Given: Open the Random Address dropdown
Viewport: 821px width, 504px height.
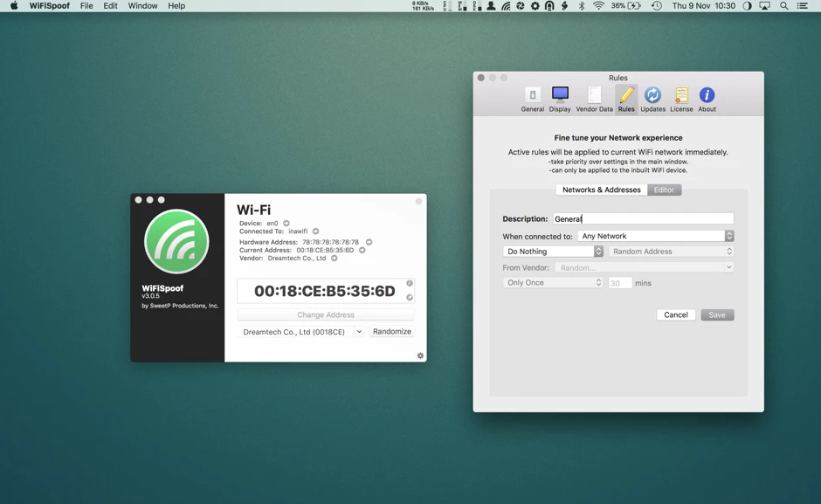Looking at the screenshot, I should (x=671, y=252).
